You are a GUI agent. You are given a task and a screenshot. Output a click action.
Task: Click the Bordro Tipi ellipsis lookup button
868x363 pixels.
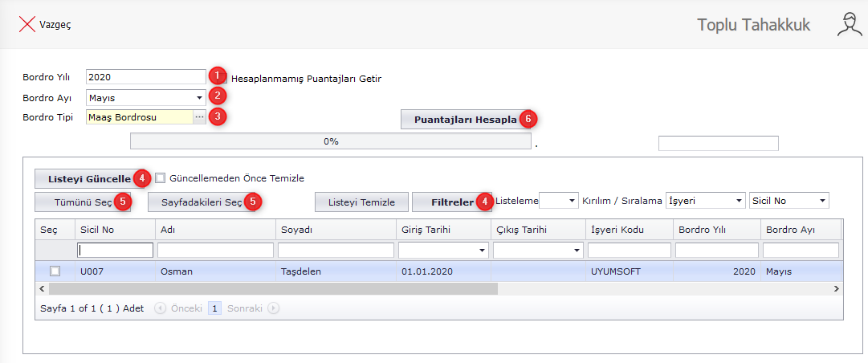pos(199,117)
